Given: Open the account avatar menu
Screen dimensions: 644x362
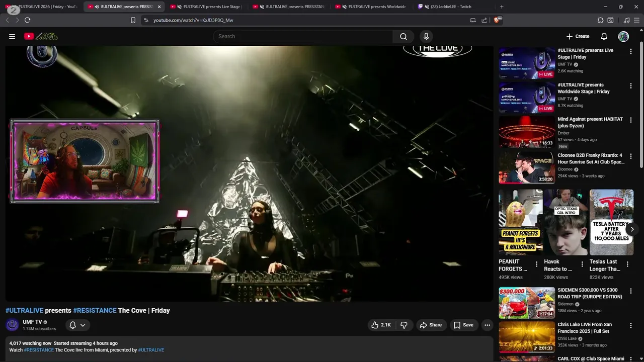Looking at the screenshot, I should click(623, 36).
